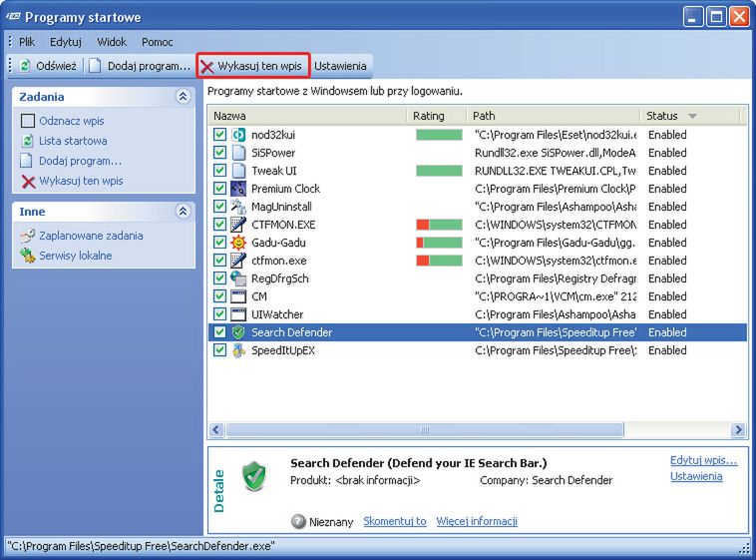Click the Lista startowa refresh icon in sidebar
Screen dimensions: 756x560
[x=28, y=141]
